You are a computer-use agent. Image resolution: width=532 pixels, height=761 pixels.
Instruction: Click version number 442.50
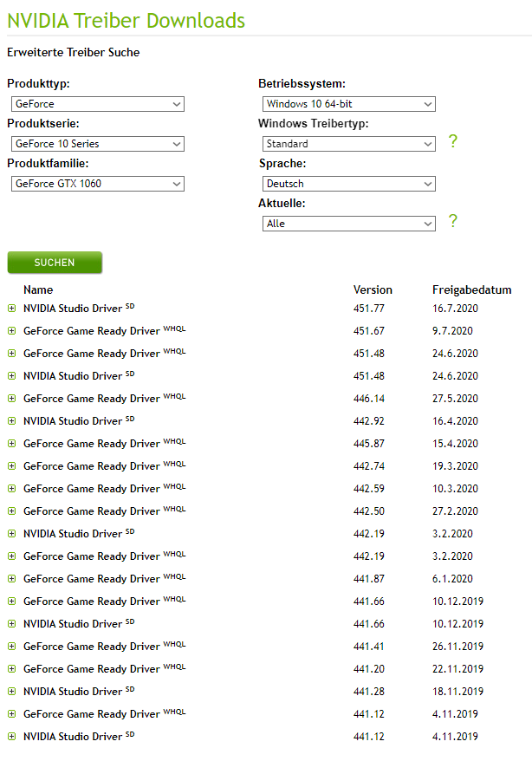tap(368, 511)
